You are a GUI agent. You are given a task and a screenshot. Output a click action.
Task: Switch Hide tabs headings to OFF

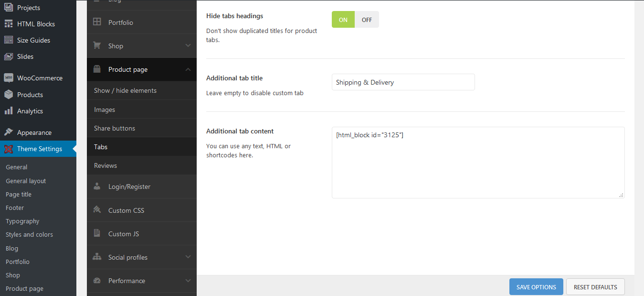[367, 20]
